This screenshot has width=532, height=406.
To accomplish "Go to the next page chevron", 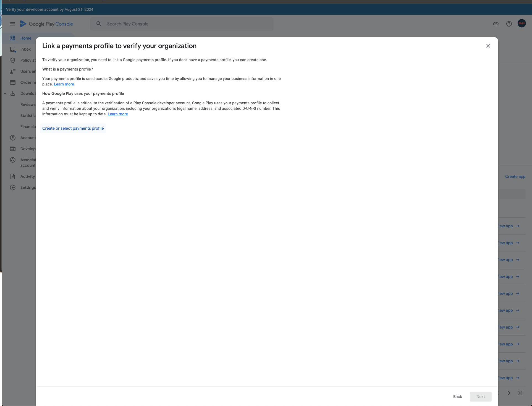I will click(509, 393).
